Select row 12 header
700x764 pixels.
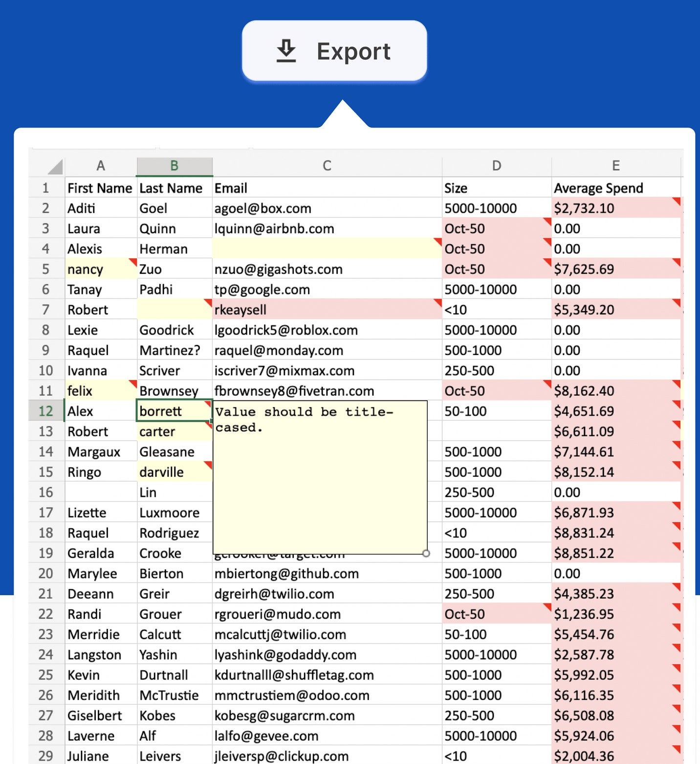click(x=46, y=411)
